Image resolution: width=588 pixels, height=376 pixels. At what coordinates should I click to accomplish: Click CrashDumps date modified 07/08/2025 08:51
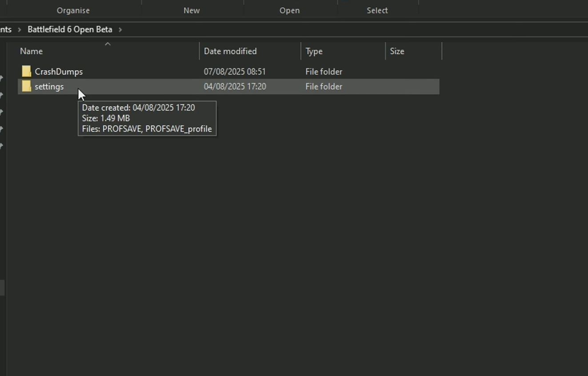[235, 72]
